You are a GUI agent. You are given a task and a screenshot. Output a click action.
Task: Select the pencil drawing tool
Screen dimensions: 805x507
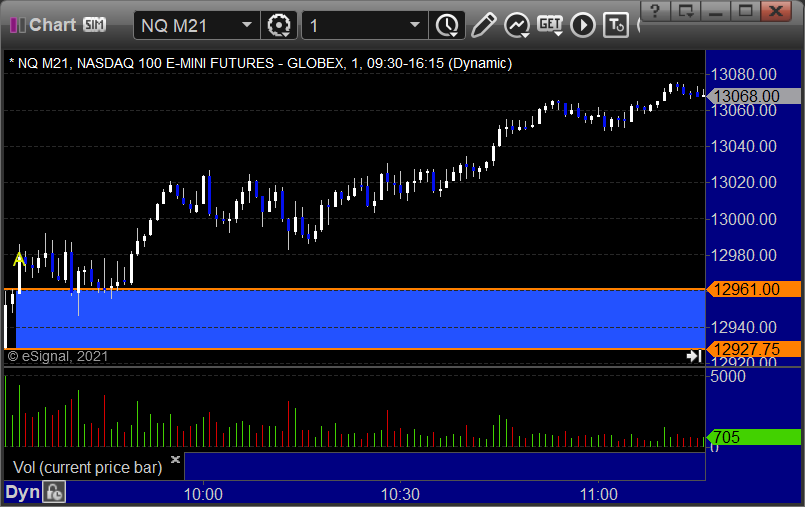click(483, 25)
